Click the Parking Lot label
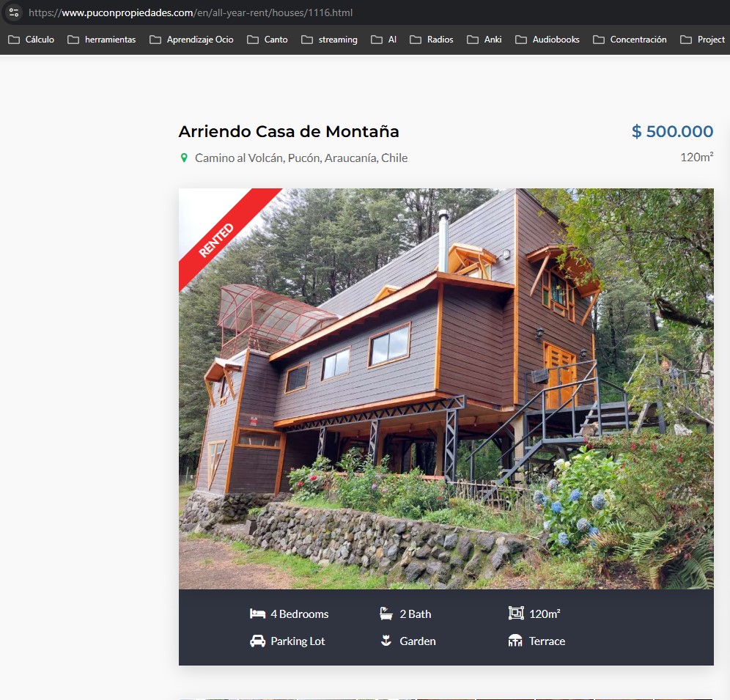Viewport: 730px width, 700px height. (x=298, y=641)
